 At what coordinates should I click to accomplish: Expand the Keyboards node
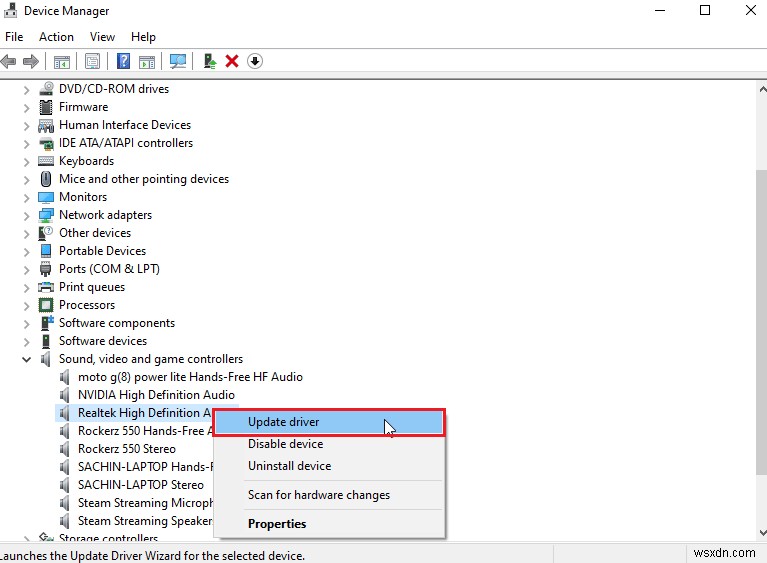[x=26, y=162]
